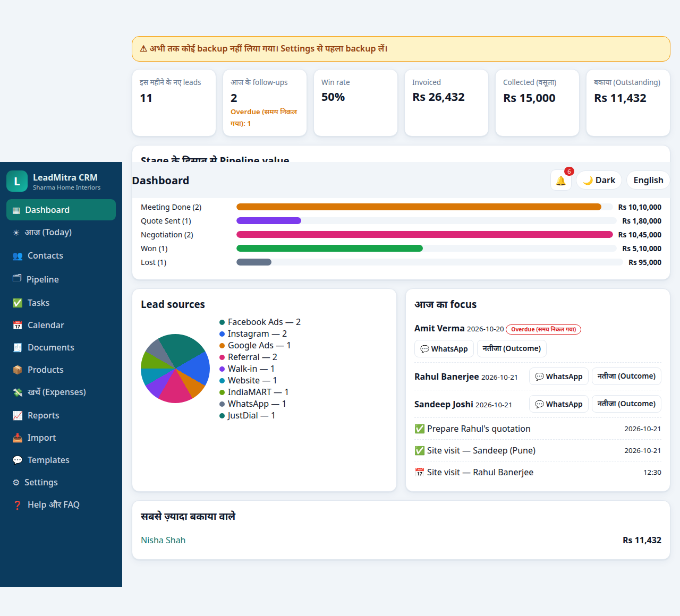This screenshot has height=616, width=680.
Task: Click the LeadMitra CRM logo badge
Action: 17,181
